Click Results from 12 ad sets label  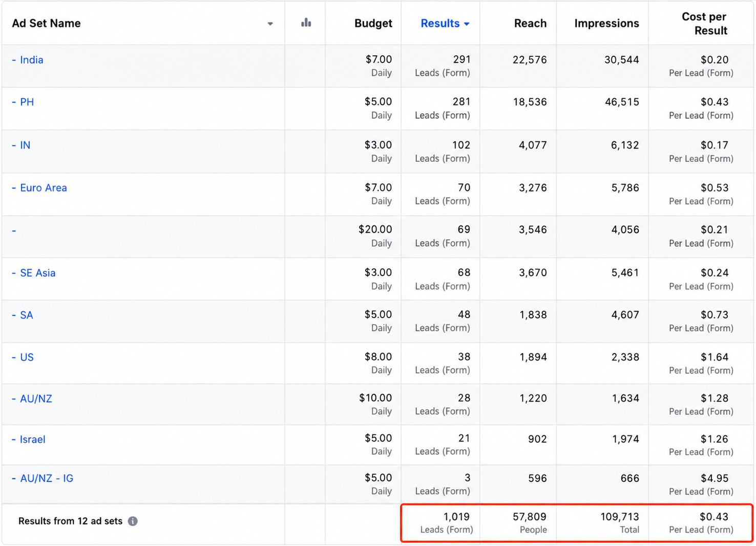[70, 521]
